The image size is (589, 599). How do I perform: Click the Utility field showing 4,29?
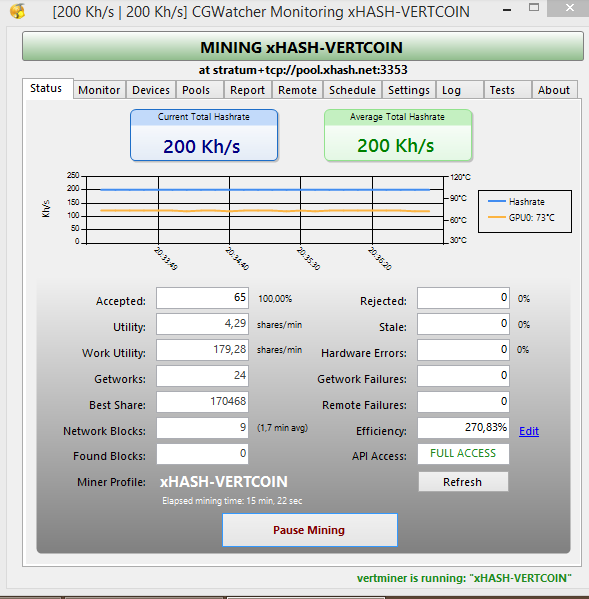coord(202,324)
